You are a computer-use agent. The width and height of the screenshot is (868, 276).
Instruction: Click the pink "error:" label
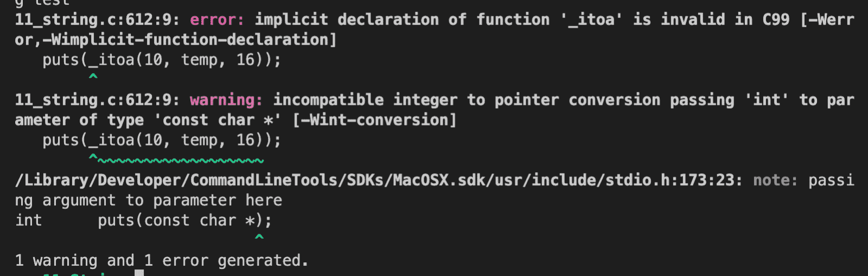click(x=217, y=20)
